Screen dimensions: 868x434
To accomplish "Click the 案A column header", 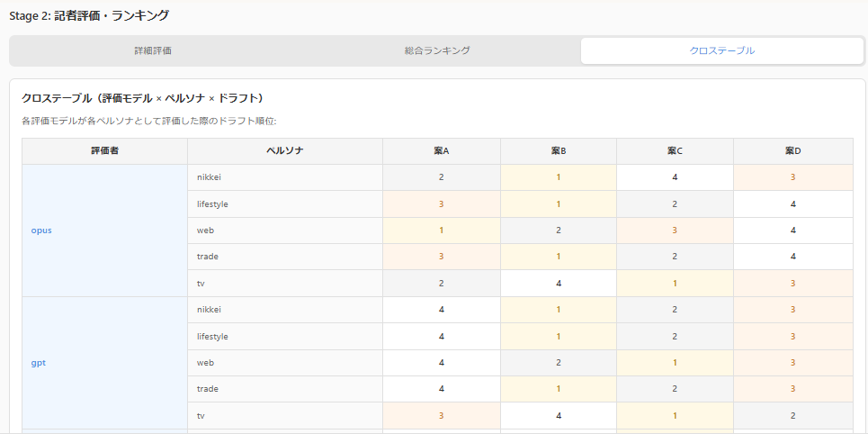I will tap(441, 151).
